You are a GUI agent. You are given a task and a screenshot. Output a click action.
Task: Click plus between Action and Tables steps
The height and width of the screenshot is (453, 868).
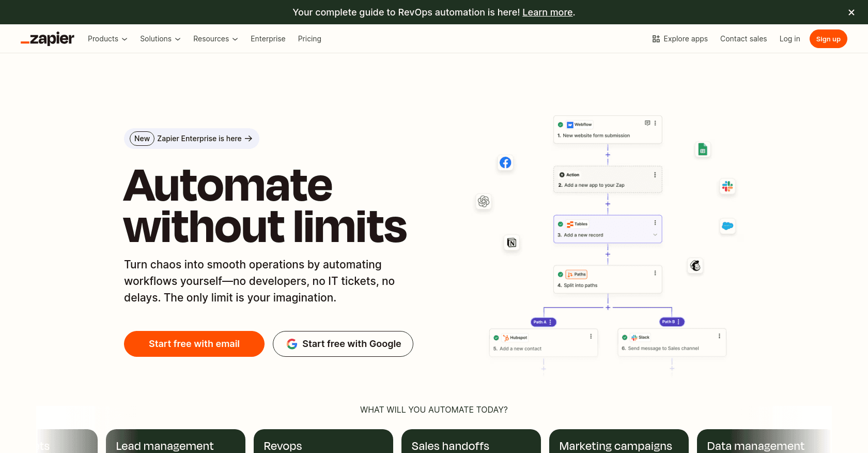click(x=608, y=204)
